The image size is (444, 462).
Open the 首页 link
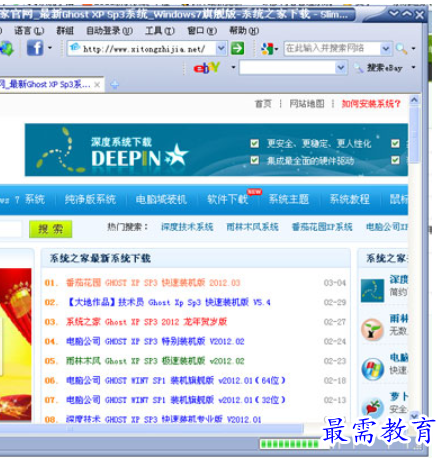click(x=263, y=104)
